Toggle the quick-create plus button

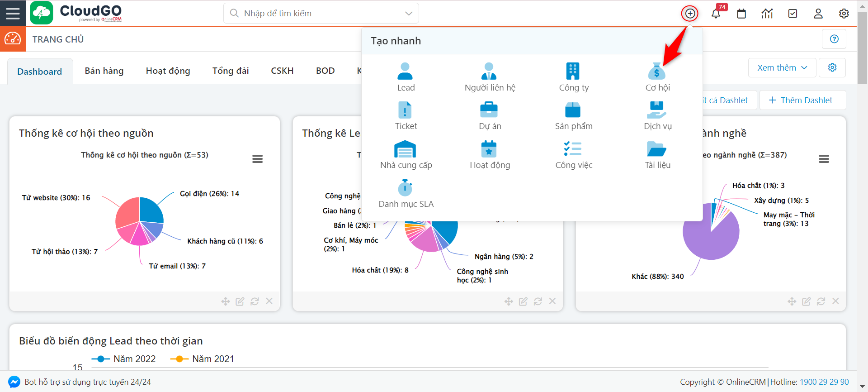(690, 14)
